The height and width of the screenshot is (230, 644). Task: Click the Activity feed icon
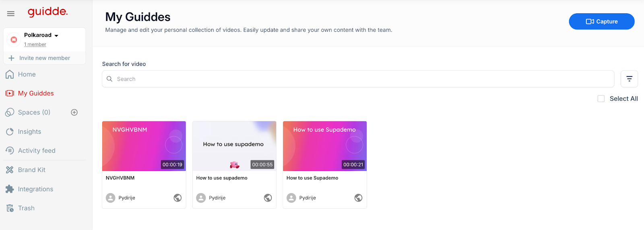pos(10,150)
